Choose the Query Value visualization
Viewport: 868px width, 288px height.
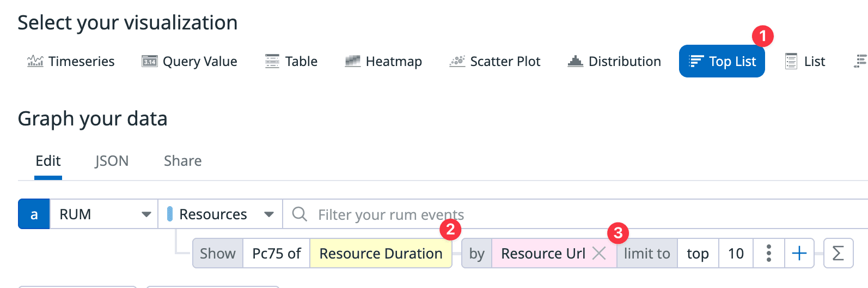(x=190, y=61)
